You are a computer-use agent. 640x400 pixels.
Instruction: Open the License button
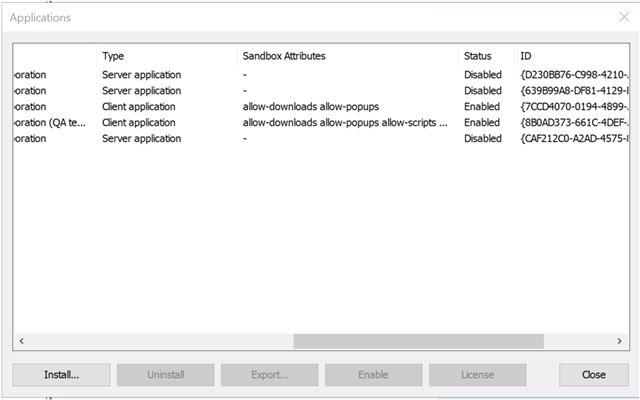pyautogui.click(x=477, y=375)
